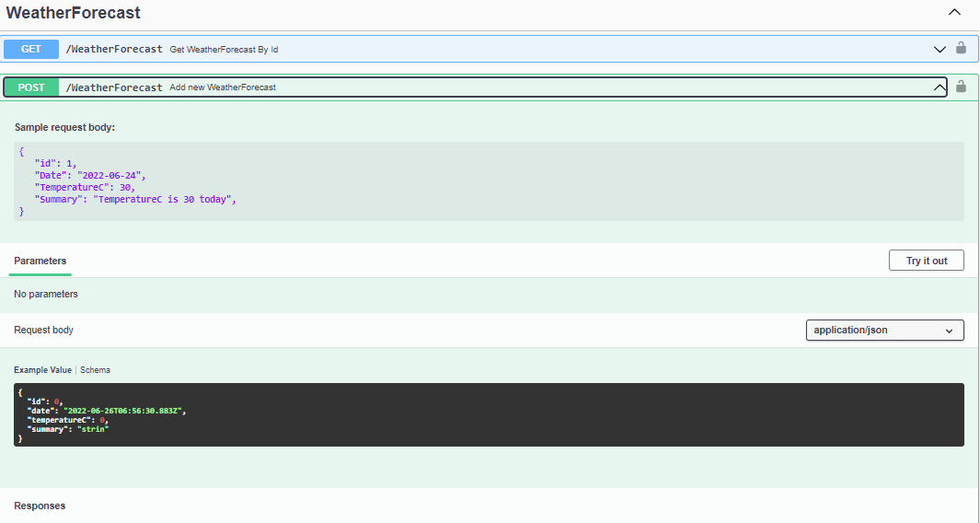
Task: Collapse the POST operation arrow
Action: coord(940,87)
